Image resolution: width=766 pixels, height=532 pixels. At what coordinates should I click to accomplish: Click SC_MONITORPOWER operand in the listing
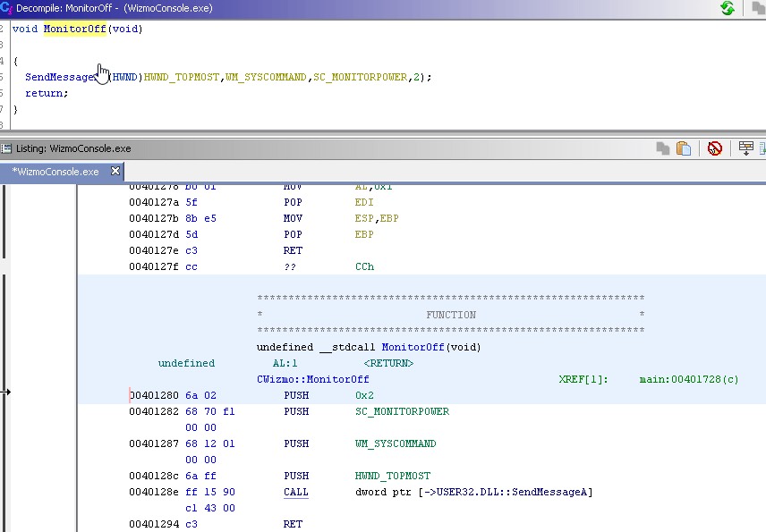[402, 411]
